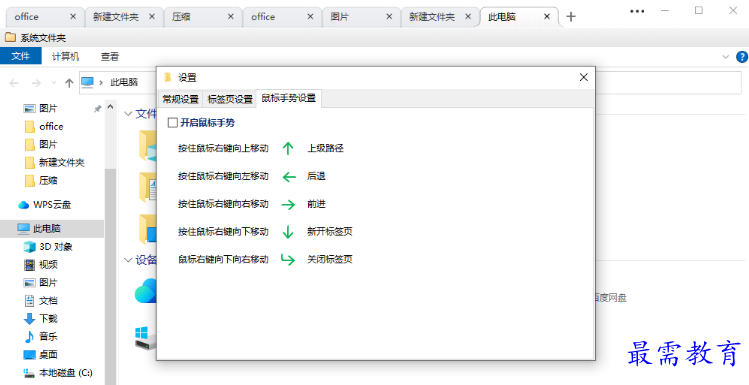Close the 压缩 window tab
This screenshot has height=385, width=749.
pyautogui.click(x=231, y=16)
